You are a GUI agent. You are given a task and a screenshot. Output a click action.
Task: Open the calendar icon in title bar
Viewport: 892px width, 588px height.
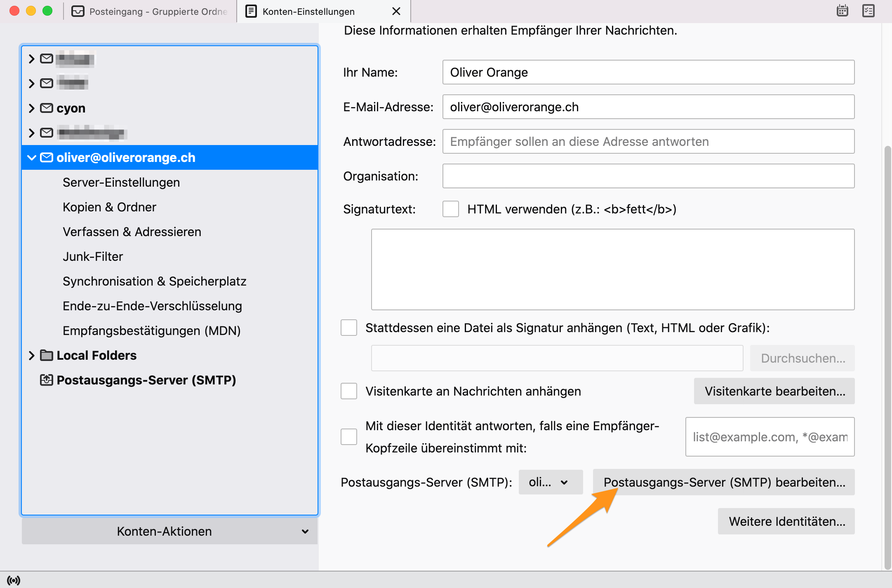[842, 11]
